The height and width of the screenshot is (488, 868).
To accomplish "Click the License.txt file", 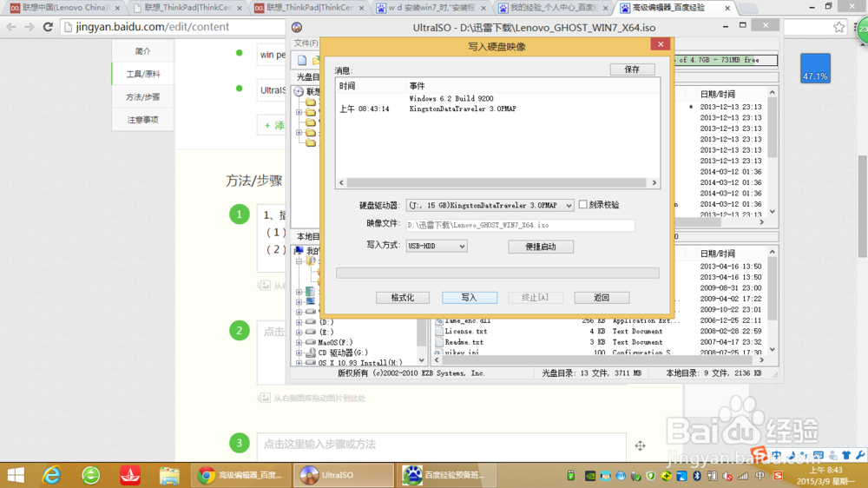I will tap(465, 331).
